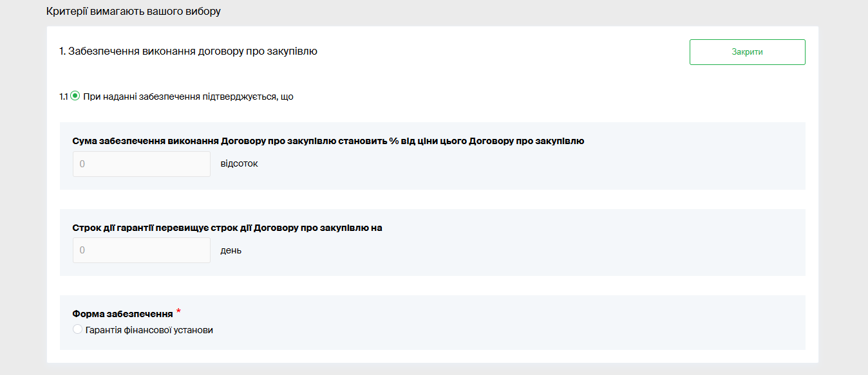868x375 pixels.
Task: Click section heading Забезпечення виконання договору про закупівлю
Action: pos(193,51)
